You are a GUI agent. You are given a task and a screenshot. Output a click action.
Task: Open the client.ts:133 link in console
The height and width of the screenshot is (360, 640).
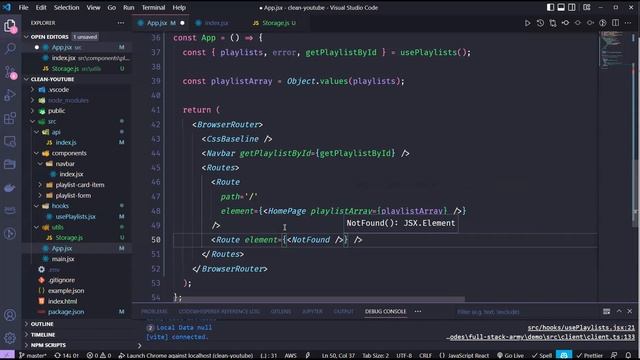(x=541, y=337)
